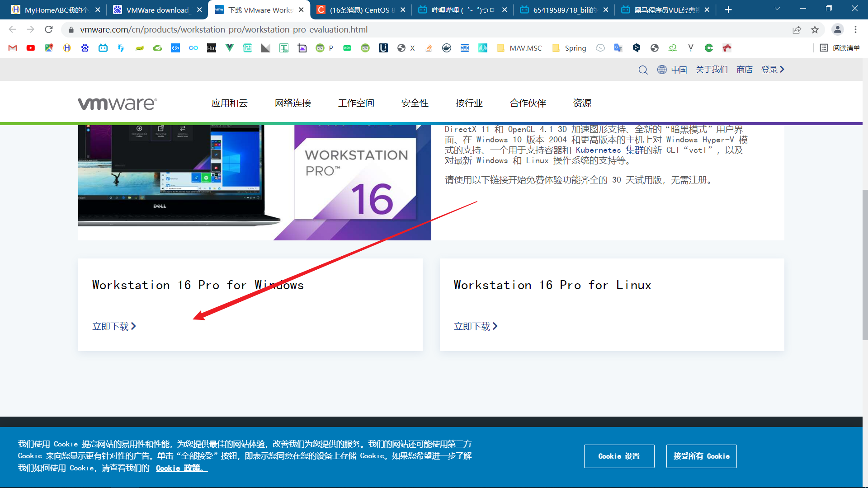Switch to 哔哩哔哩 tab
Viewport: 868px width, 488px height.
tap(462, 10)
